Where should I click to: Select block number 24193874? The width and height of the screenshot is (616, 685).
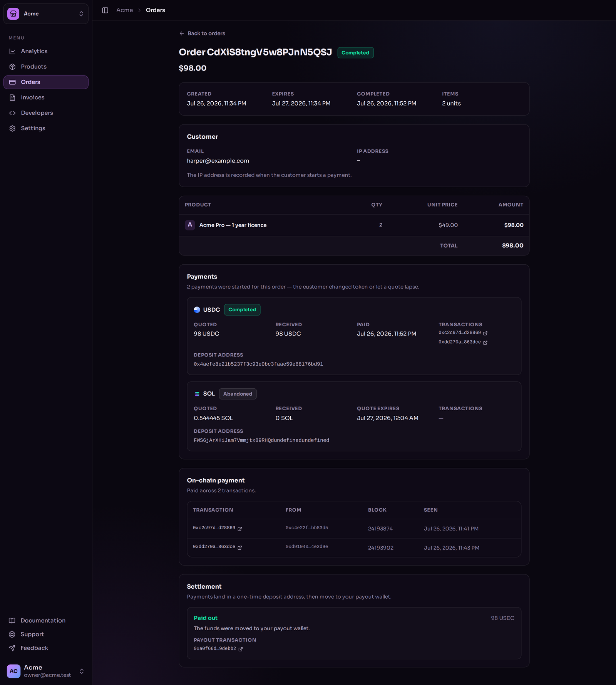380,529
